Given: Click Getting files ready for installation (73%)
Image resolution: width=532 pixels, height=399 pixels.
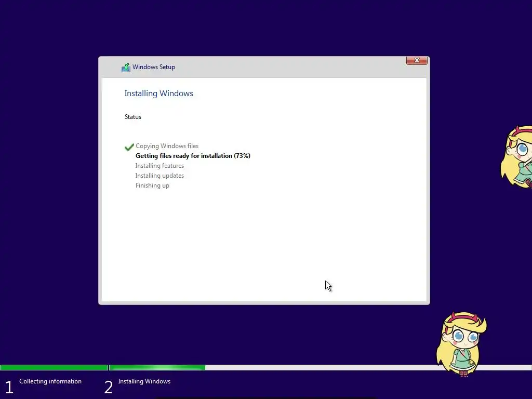Looking at the screenshot, I should pyautogui.click(x=193, y=156).
